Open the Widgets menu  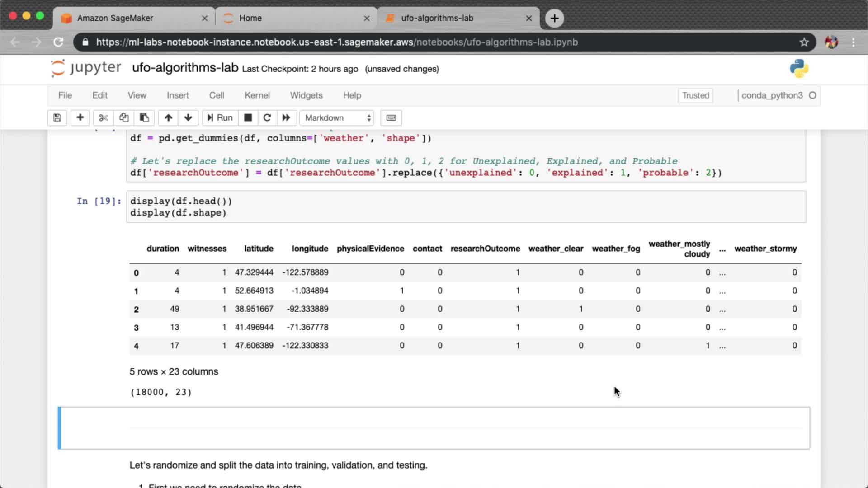[x=306, y=95]
